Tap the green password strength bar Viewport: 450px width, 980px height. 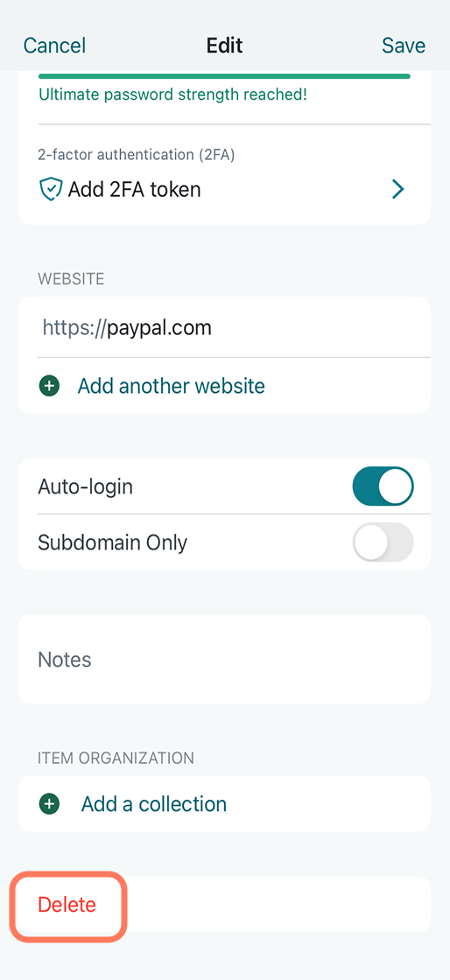224,76
